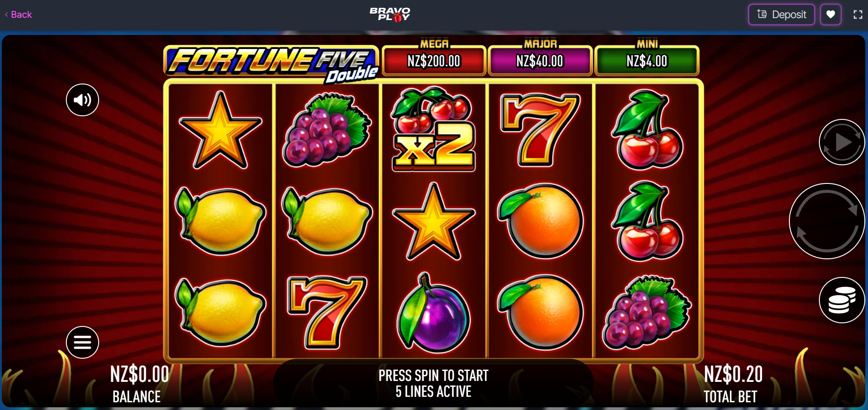The height and width of the screenshot is (410, 868).
Task: Toggle fullscreen mode icon
Action: coord(858,15)
